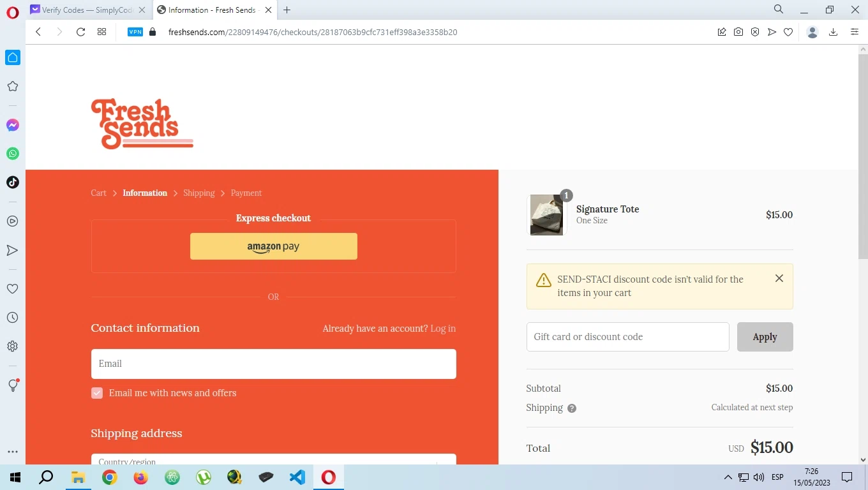View site security padlock info
This screenshot has height=490, width=868.
tap(153, 32)
